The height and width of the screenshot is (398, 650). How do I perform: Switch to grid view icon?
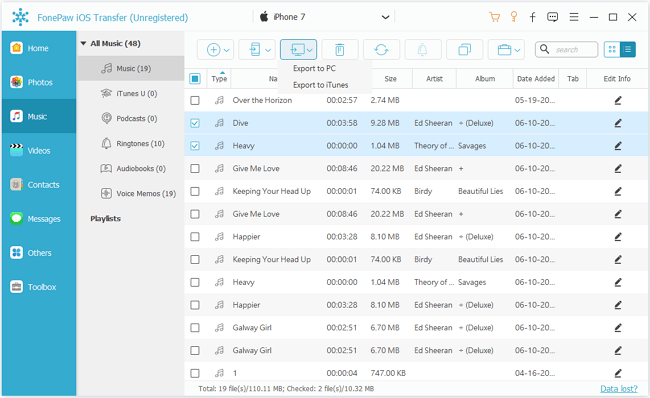click(x=612, y=50)
